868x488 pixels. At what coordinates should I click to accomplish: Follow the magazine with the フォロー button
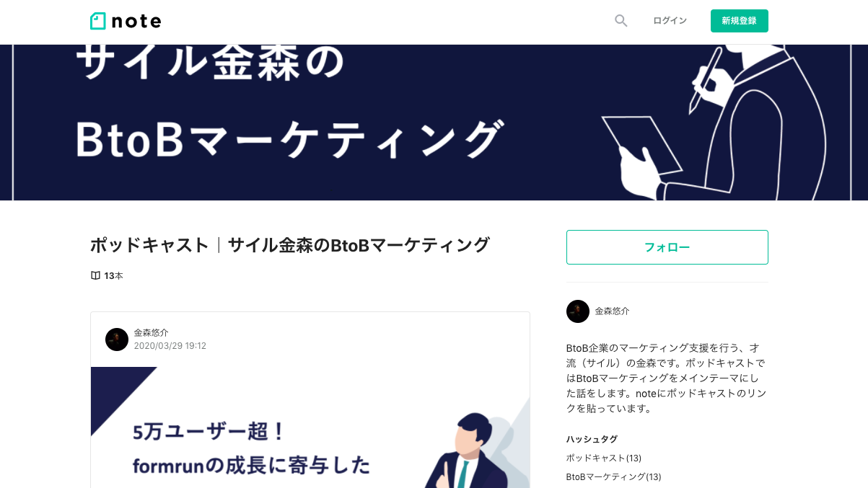pyautogui.click(x=667, y=247)
